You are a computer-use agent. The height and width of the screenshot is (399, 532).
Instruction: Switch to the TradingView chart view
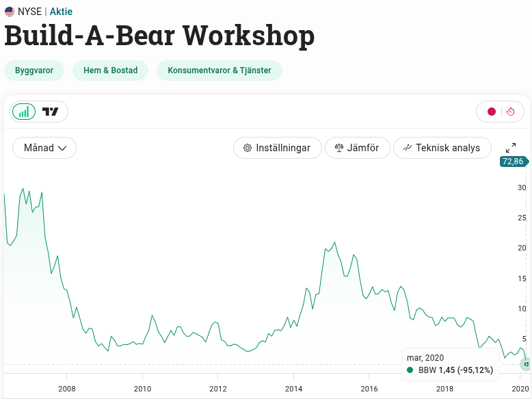point(51,112)
